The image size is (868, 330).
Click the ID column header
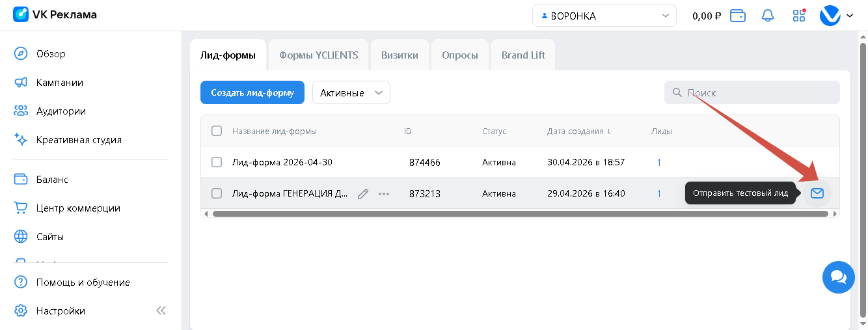[408, 131]
